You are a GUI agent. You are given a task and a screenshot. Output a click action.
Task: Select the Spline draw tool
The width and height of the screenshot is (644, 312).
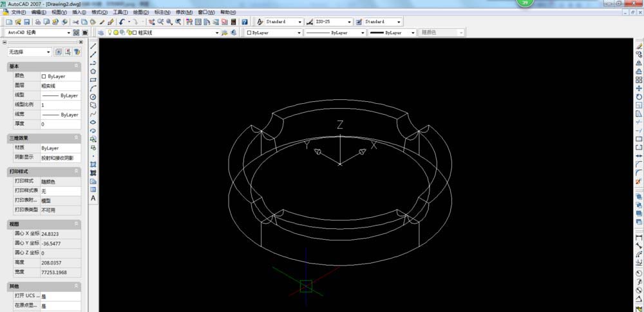click(93, 114)
